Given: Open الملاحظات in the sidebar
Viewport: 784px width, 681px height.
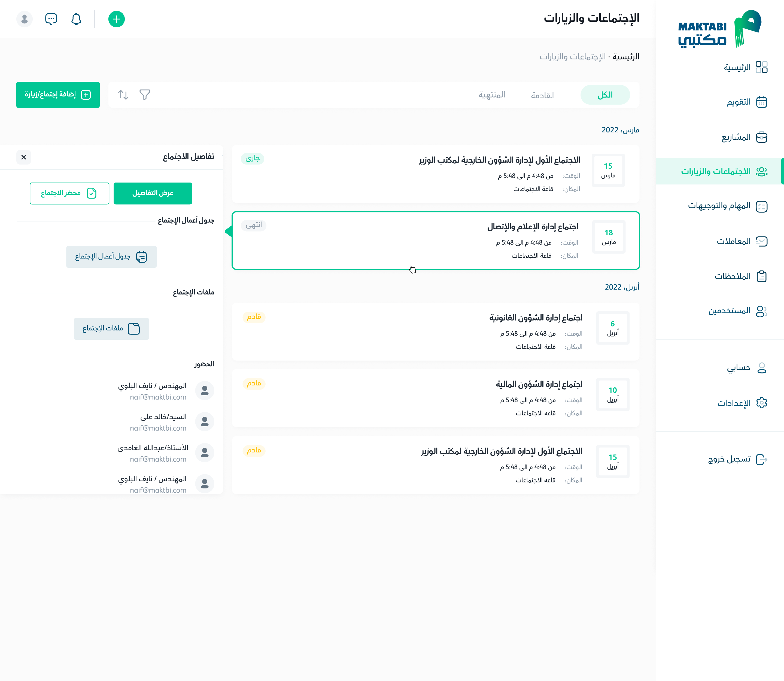Looking at the screenshot, I should [x=741, y=276].
